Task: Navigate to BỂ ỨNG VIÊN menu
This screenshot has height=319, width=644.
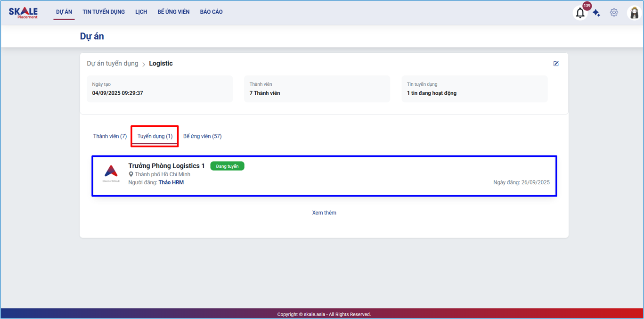Action: point(173,12)
